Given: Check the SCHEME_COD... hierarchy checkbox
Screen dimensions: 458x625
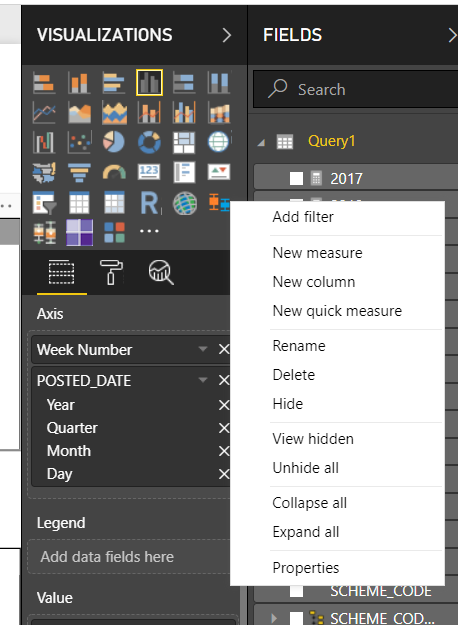Looking at the screenshot, I should point(296,618).
